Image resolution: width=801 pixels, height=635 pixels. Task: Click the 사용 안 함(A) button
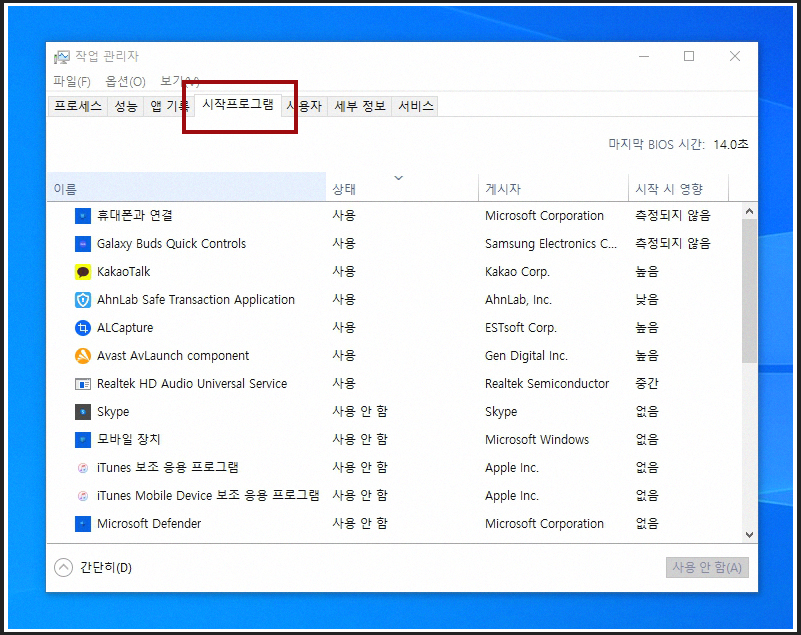coord(707,568)
